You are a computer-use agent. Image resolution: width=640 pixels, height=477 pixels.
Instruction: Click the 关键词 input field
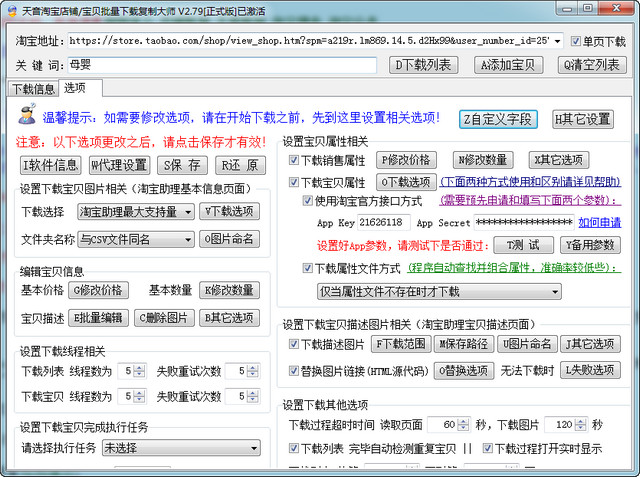point(220,65)
